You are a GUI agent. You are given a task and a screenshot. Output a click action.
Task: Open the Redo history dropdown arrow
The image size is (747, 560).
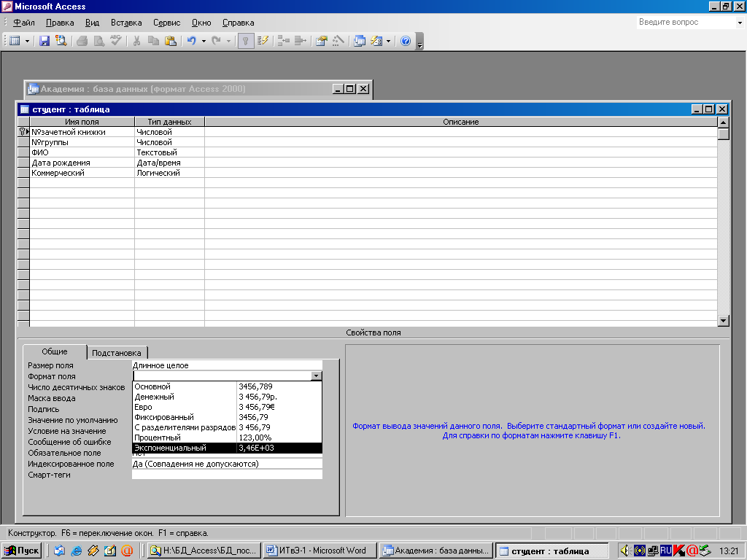pyautogui.click(x=228, y=41)
